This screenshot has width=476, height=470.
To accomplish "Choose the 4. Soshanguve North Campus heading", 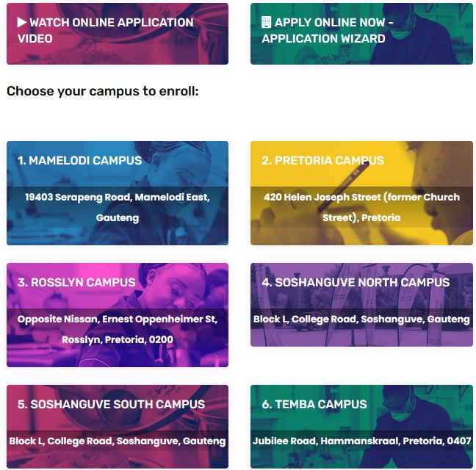I will (355, 282).
